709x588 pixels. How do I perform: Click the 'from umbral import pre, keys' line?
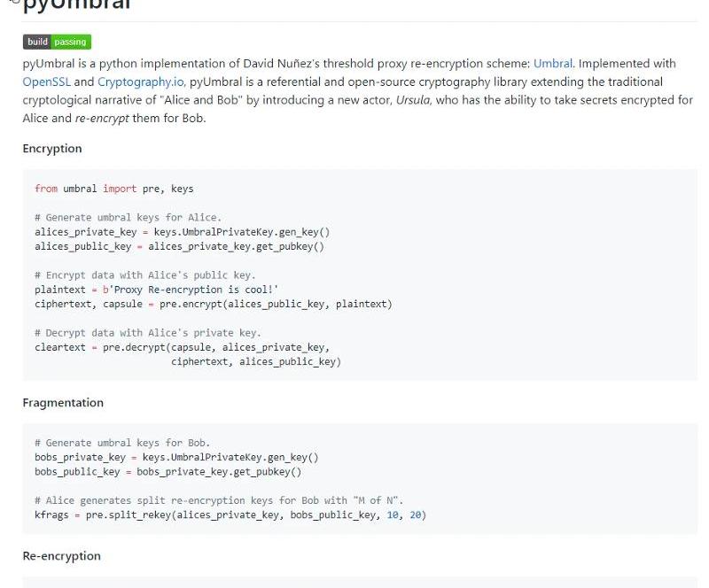click(114, 189)
